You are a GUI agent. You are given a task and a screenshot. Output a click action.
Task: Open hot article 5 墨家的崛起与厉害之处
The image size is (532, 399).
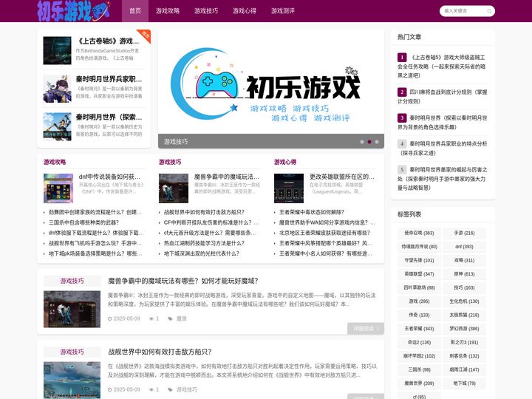(x=442, y=179)
